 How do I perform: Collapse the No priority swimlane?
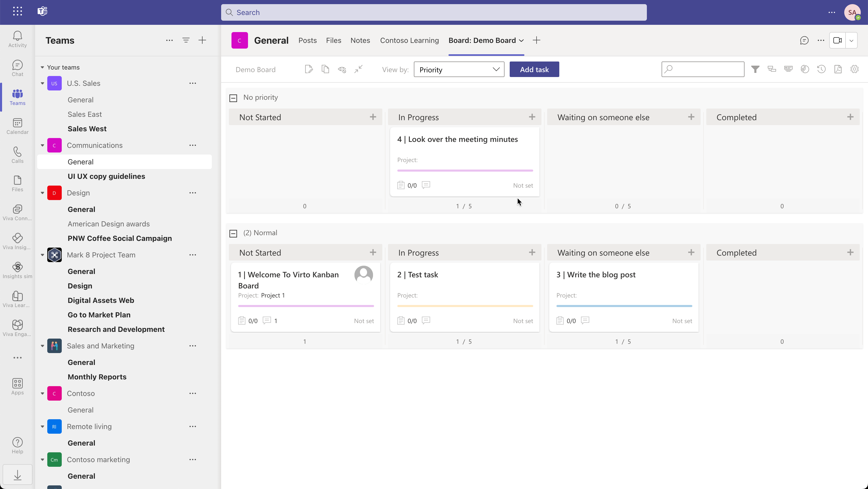coord(233,98)
